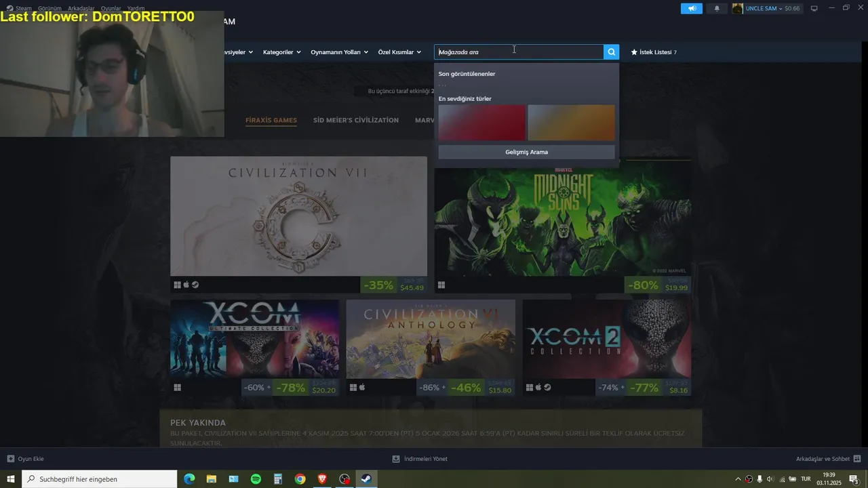Click Midnight Suns -80% discount price
Image resolution: width=868 pixels, height=488 pixels.
658,285
